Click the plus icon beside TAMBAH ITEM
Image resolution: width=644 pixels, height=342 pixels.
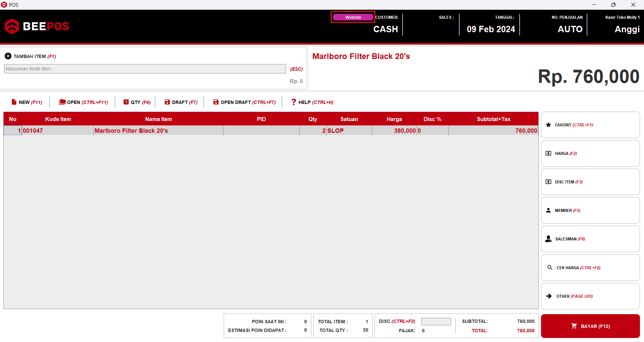[x=8, y=56]
